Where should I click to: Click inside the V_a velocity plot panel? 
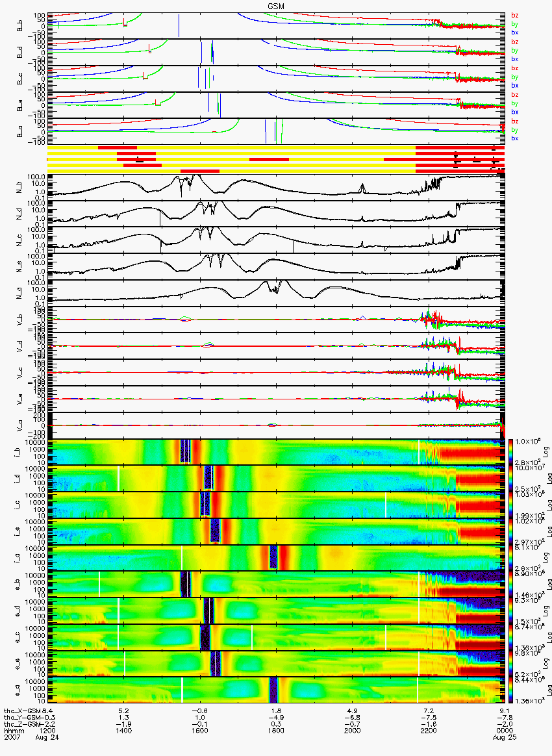click(x=276, y=425)
